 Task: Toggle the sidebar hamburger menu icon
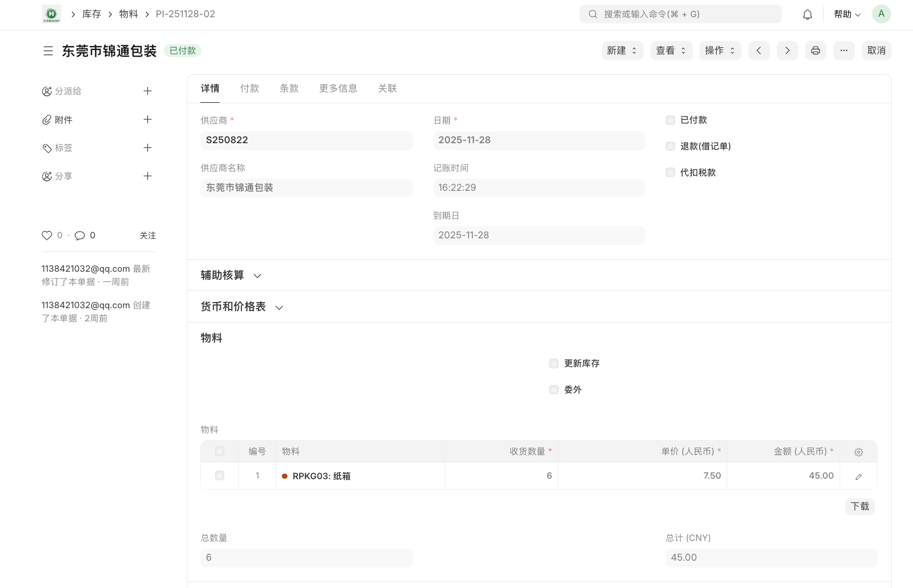[x=48, y=51]
